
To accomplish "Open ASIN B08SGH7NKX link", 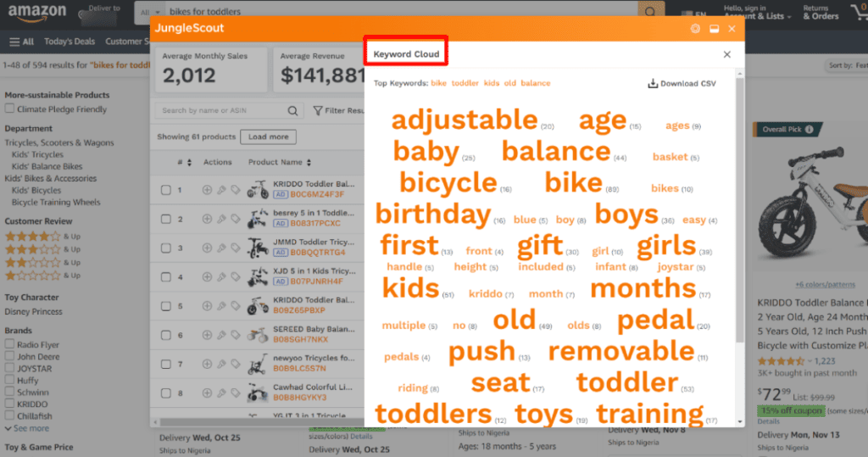I will point(301,339).
